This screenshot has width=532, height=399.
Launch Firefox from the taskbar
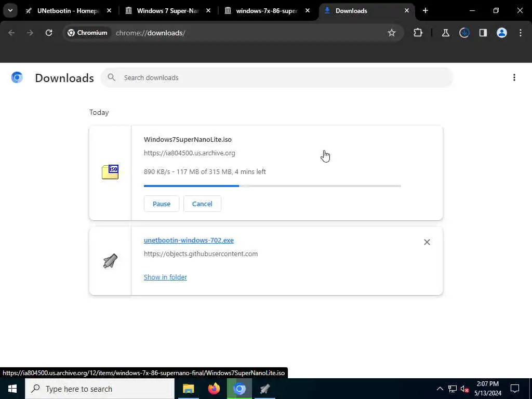(214, 389)
